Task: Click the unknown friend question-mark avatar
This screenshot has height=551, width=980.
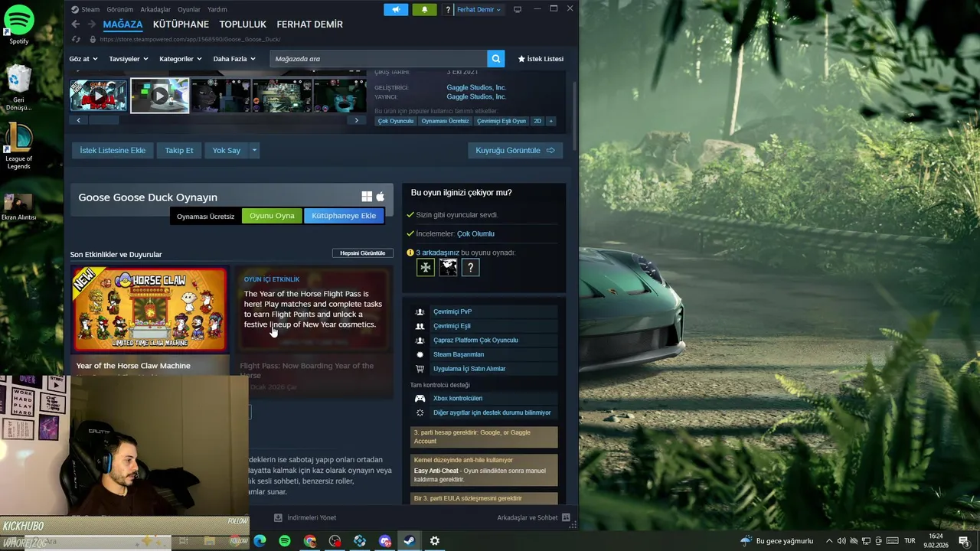Action: (x=471, y=267)
